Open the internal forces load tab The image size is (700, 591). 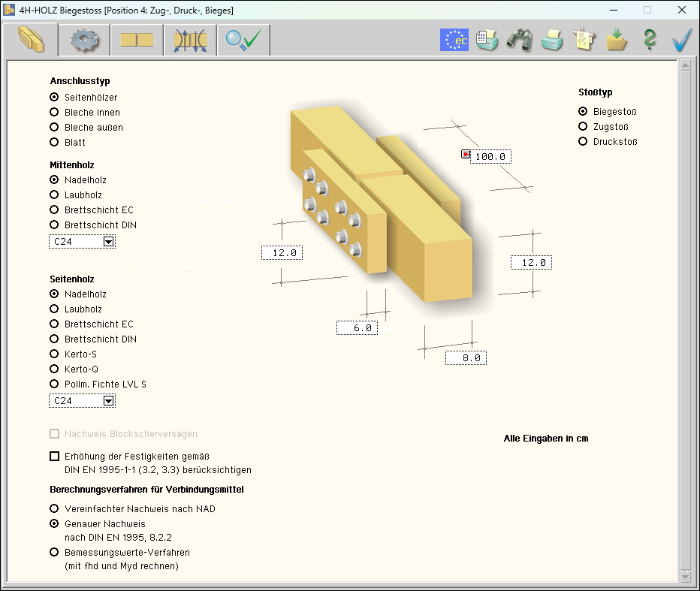coord(190,40)
